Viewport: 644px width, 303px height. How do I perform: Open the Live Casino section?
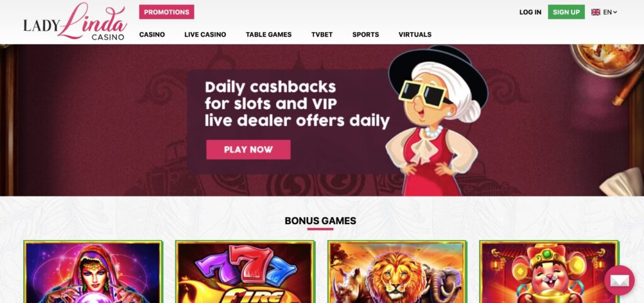point(205,35)
